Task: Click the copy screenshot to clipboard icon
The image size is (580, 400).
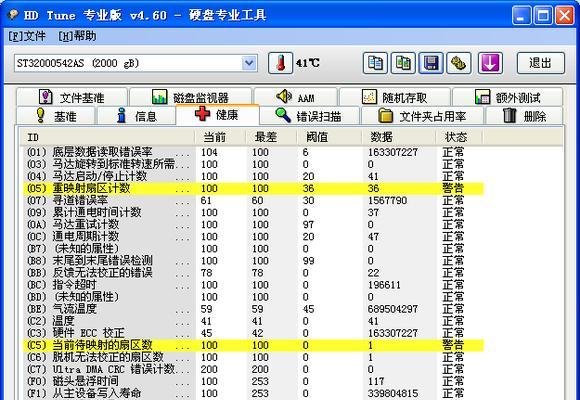Action: [x=403, y=63]
